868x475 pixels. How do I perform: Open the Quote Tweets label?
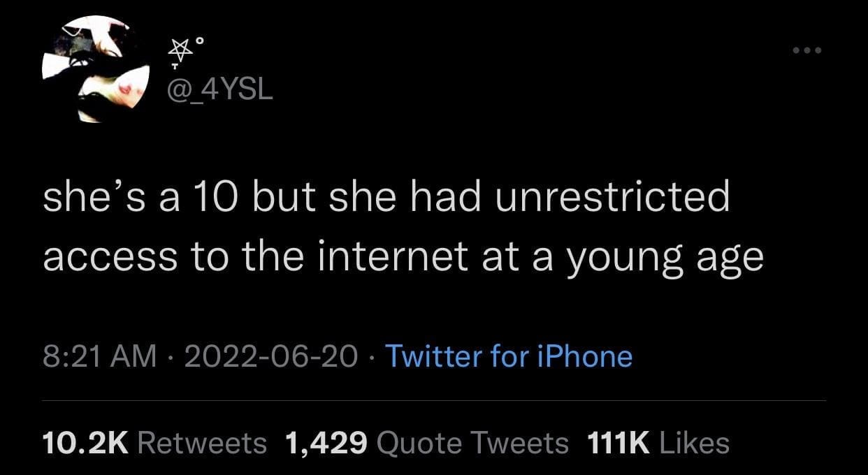(472, 442)
